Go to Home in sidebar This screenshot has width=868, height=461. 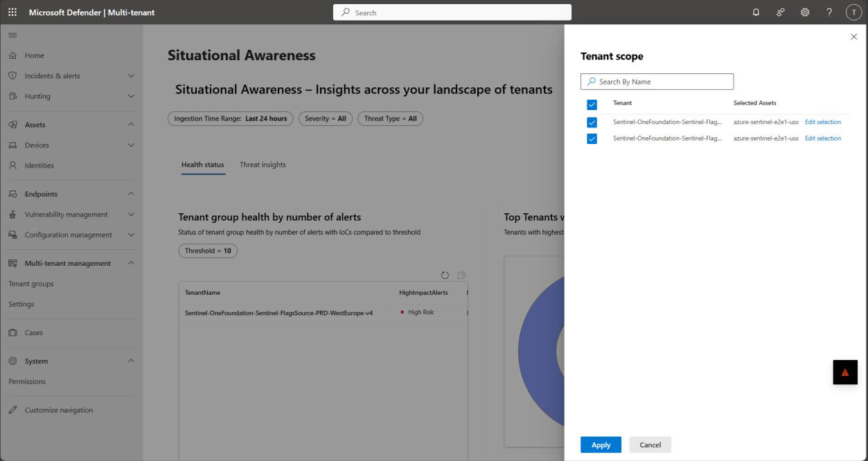coord(35,55)
